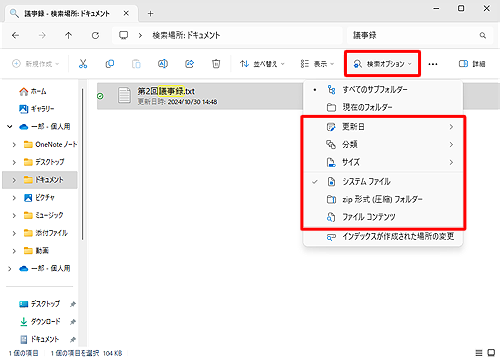Expand ミュージック folder chevron
The width and height of the screenshot is (500, 360).
coord(14,215)
